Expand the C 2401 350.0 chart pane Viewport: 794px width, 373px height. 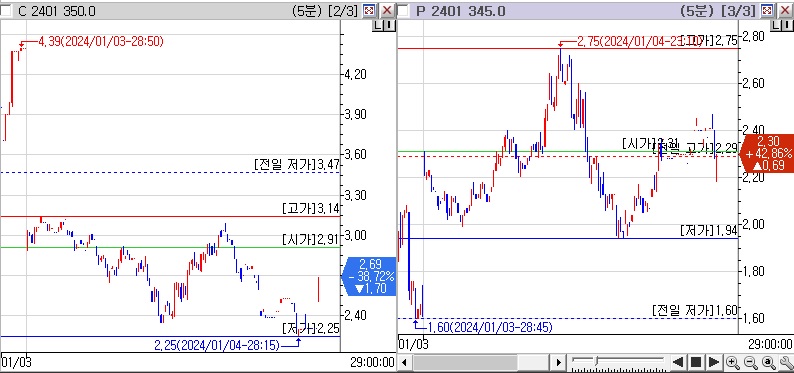(x=370, y=11)
